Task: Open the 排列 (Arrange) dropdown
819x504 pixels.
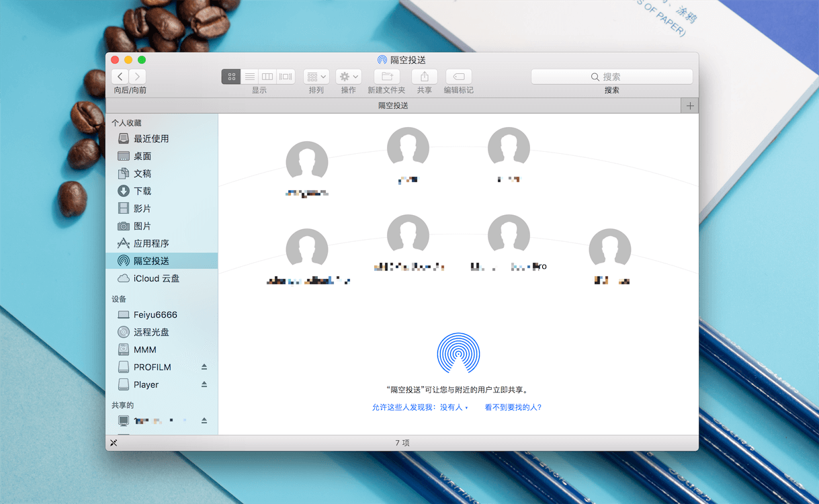Action: coord(316,77)
